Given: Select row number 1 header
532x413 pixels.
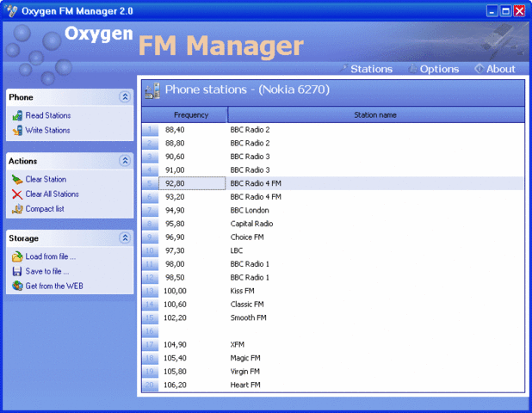Looking at the screenshot, I should tap(150, 130).
